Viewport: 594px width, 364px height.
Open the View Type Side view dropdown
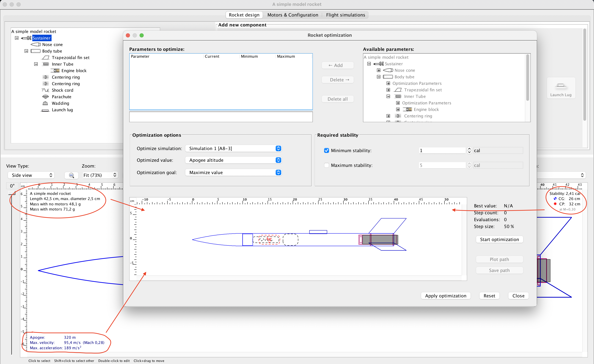[31, 175]
